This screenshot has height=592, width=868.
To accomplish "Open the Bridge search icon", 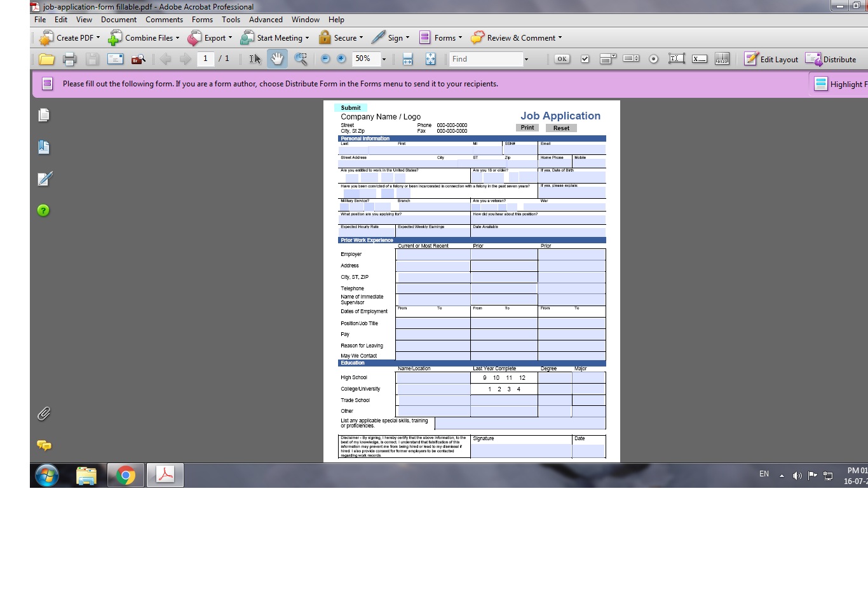I will 138,59.
